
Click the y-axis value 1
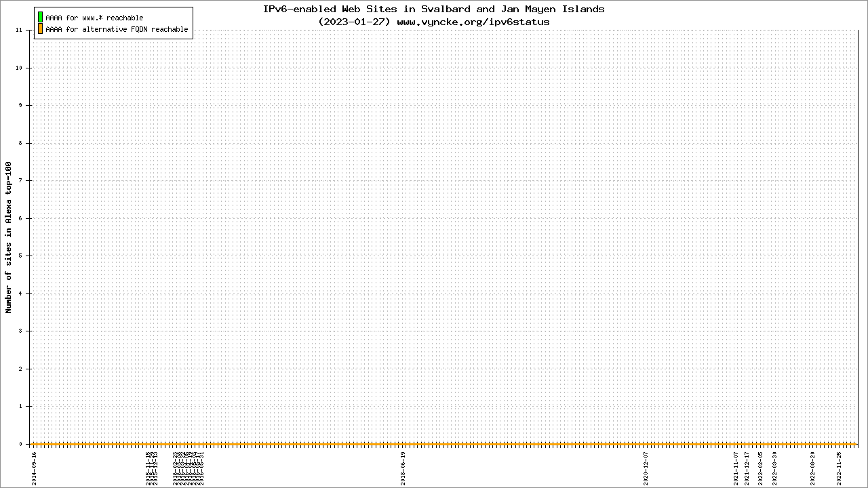(22, 407)
